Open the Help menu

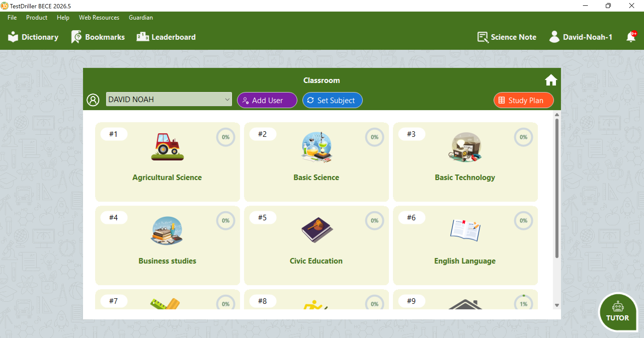pyautogui.click(x=63, y=17)
